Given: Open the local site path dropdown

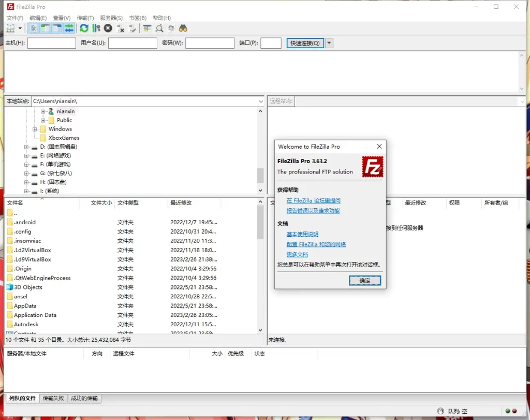Looking at the screenshot, I should coord(261,101).
